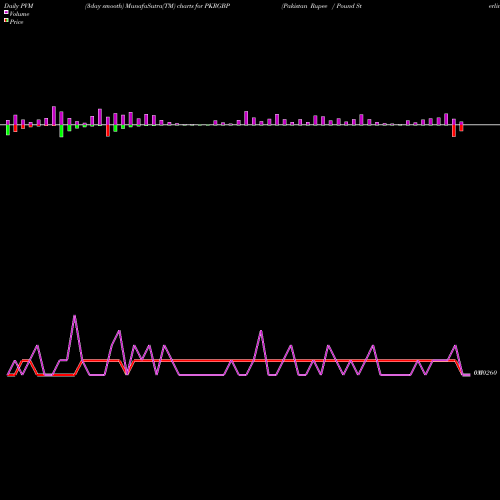Click the last red bar of the volume chart
The image size is (500, 500).
pyautogui.click(x=461, y=128)
